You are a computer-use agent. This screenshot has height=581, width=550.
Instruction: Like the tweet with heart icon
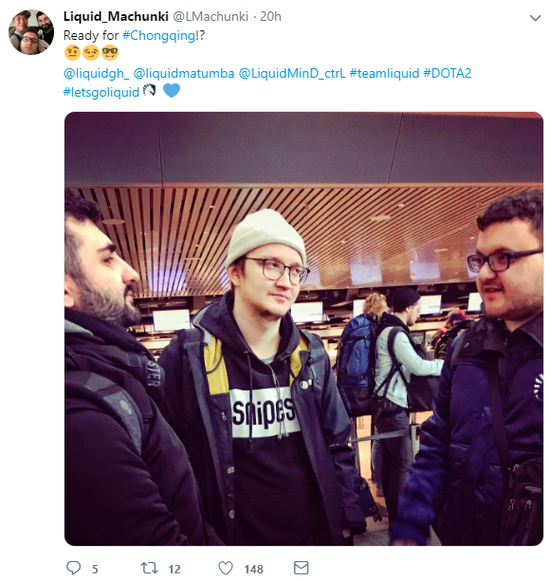click(x=225, y=568)
